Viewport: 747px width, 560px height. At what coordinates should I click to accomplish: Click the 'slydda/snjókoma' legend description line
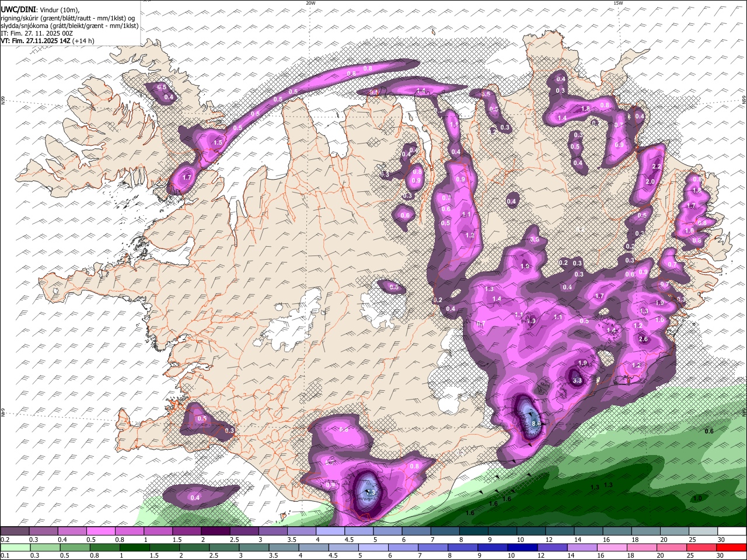pos(69,26)
